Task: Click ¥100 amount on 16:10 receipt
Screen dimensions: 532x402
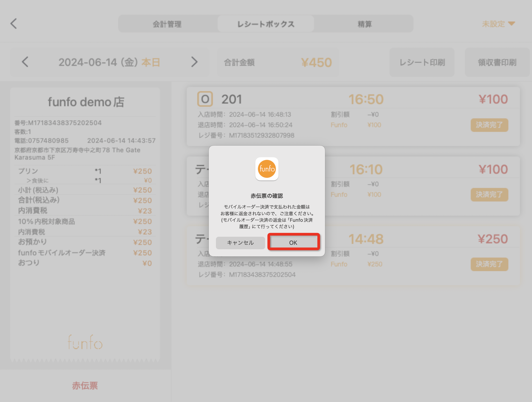Action: [493, 169]
